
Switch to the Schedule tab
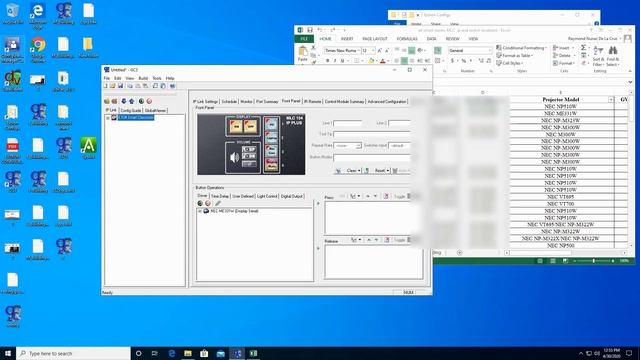[x=229, y=101]
